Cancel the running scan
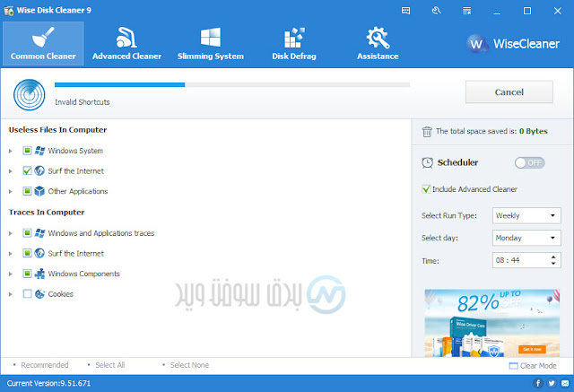 tap(509, 92)
